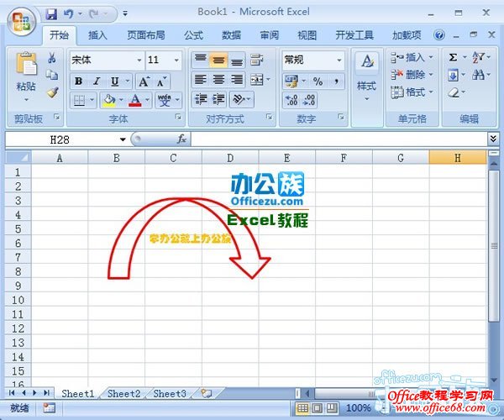Click Merge and Center button
The width and height of the screenshot is (504, 420).
(x=257, y=79)
